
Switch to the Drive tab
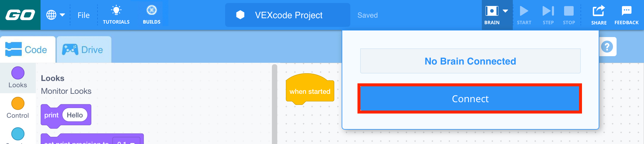83,50
